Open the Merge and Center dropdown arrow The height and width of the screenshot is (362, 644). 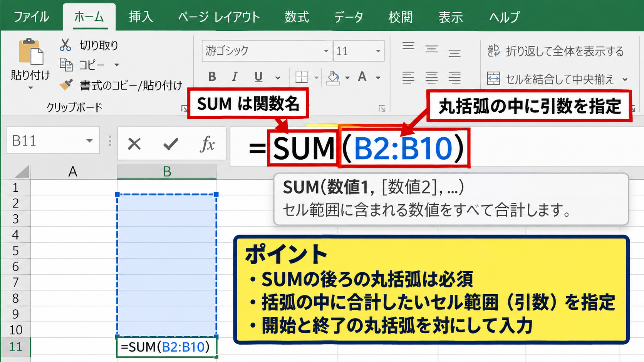pos(625,80)
